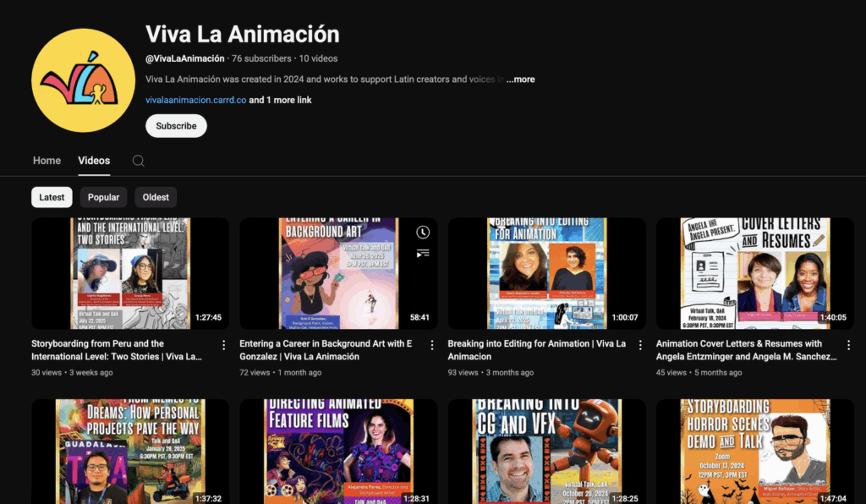Viewport: 866px width, 504px height.
Task: Open the channel search magnifier icon
Action: click(139, 161)
